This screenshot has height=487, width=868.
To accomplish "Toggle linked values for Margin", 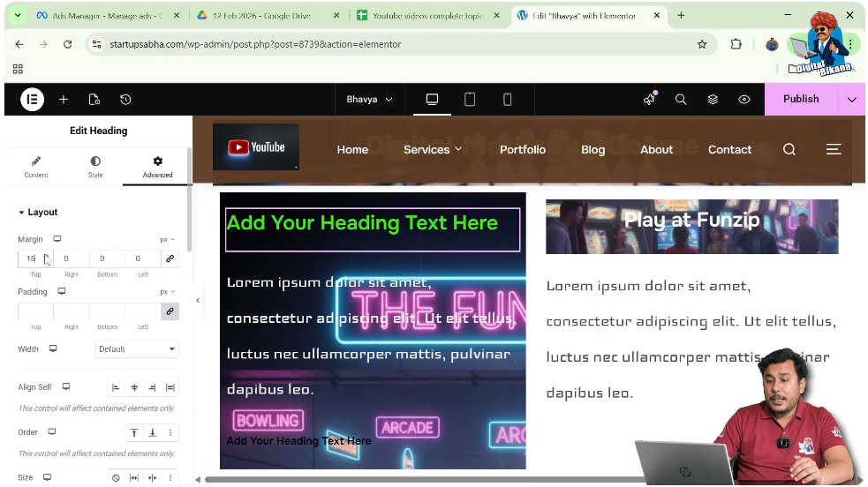I will 170,258.
